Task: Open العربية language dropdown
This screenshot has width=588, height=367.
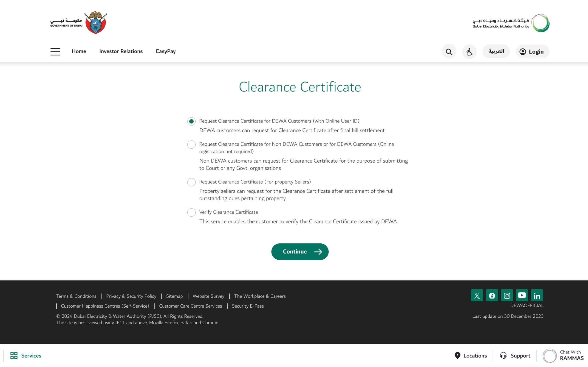Action: (496, 51)
